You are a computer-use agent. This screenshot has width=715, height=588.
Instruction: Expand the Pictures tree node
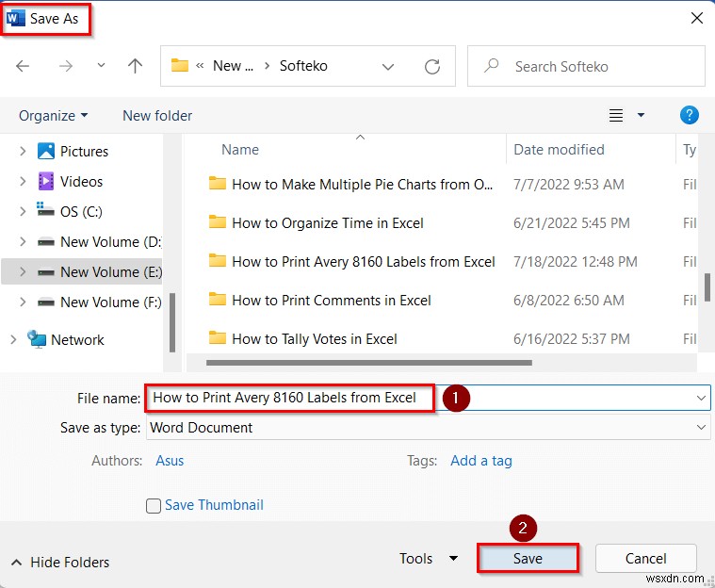(x=23, y=151)
